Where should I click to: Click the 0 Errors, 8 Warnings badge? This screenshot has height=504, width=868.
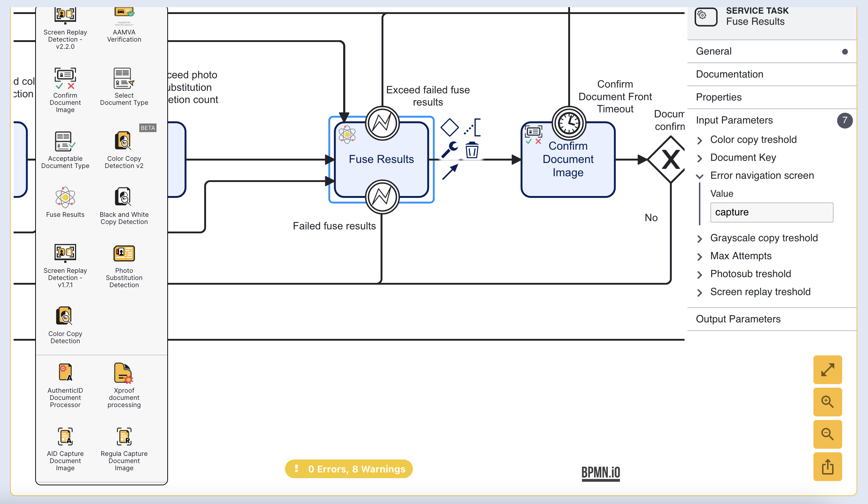pos(349,469)
